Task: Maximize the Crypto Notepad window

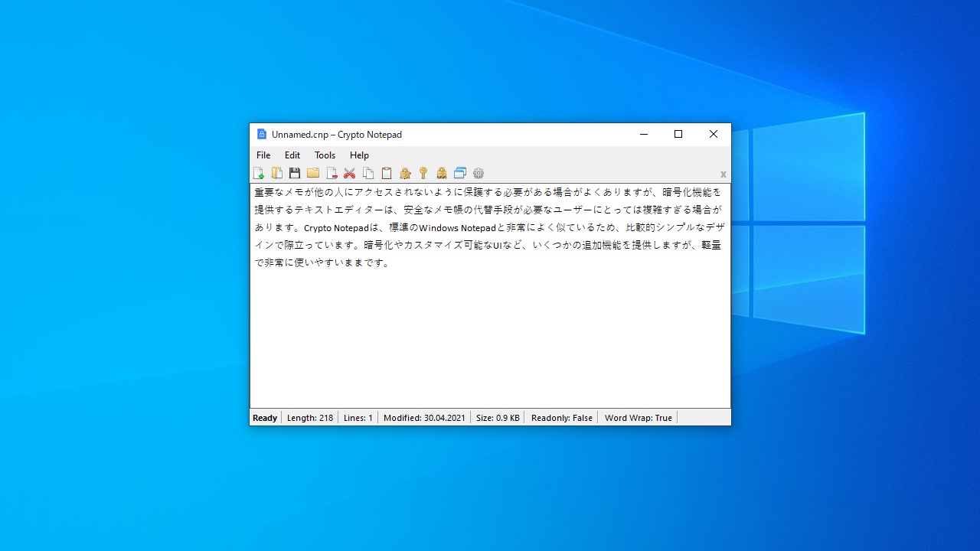Action: point(678,135)
